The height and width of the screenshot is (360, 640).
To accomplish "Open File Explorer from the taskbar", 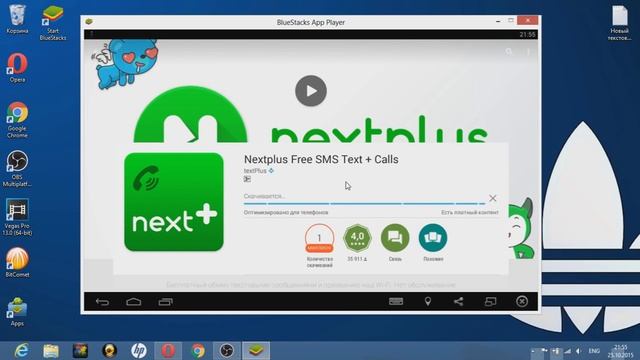I will click(51, 351).
